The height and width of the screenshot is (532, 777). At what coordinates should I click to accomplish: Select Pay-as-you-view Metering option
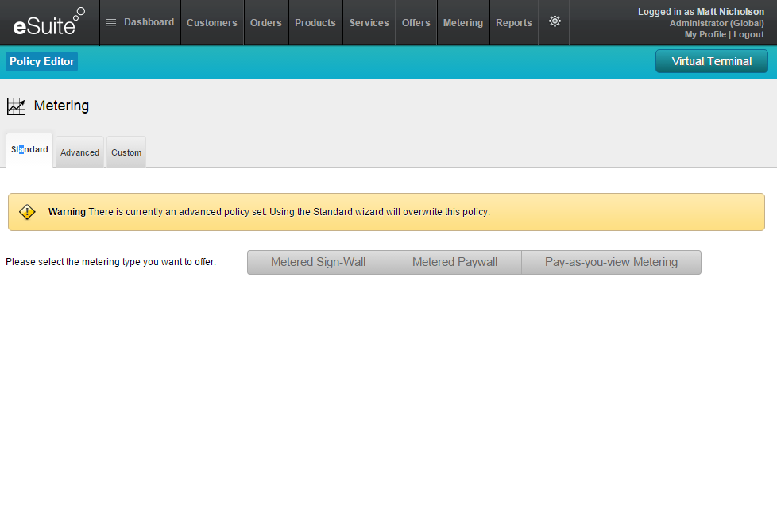click(611, 262)
